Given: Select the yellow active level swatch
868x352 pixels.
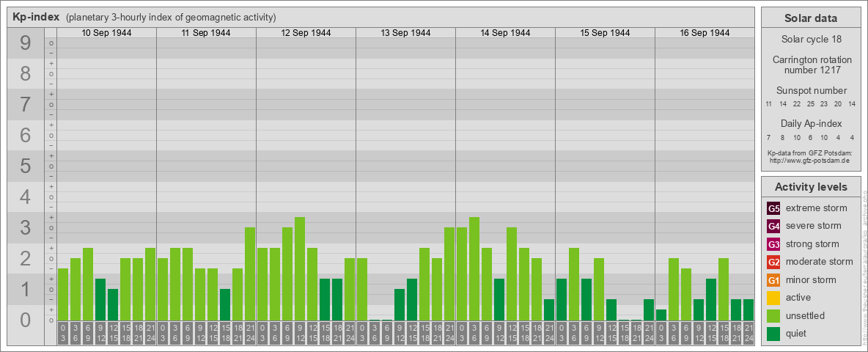Looking at the screenshot, I should pyautogui.click(x=773, y=298).
